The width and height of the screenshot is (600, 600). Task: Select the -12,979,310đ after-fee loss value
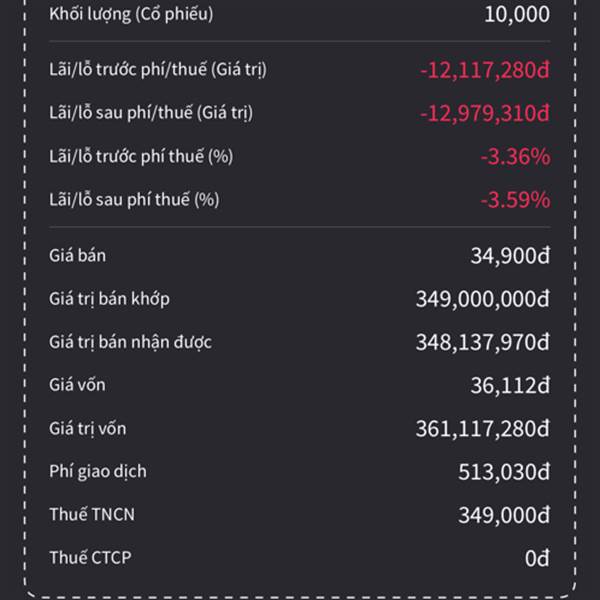pos(485,113)
